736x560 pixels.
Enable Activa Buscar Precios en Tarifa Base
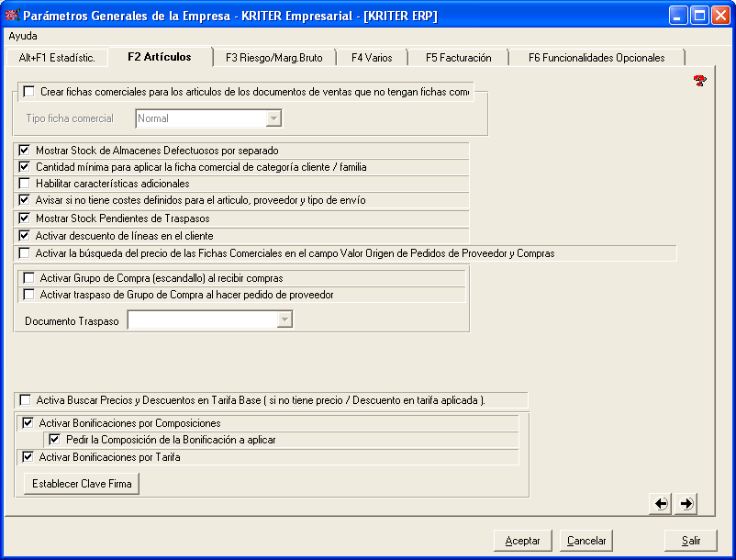coord(26,400)
